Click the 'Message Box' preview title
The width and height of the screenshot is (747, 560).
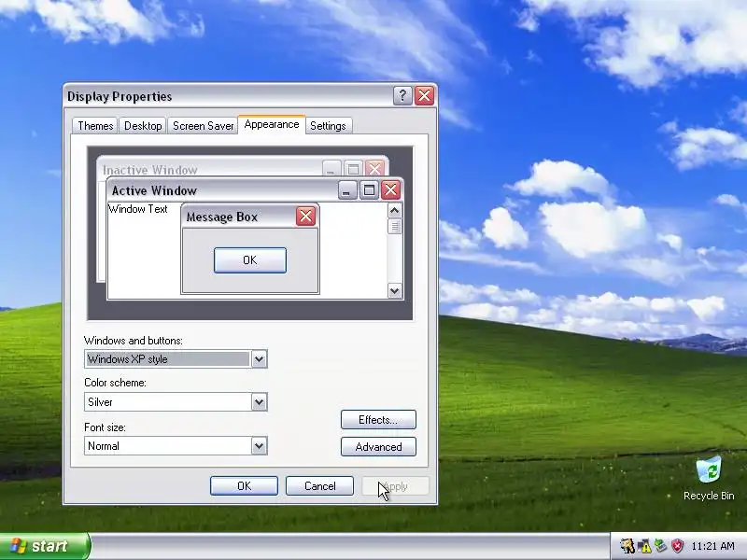point(222,217)
